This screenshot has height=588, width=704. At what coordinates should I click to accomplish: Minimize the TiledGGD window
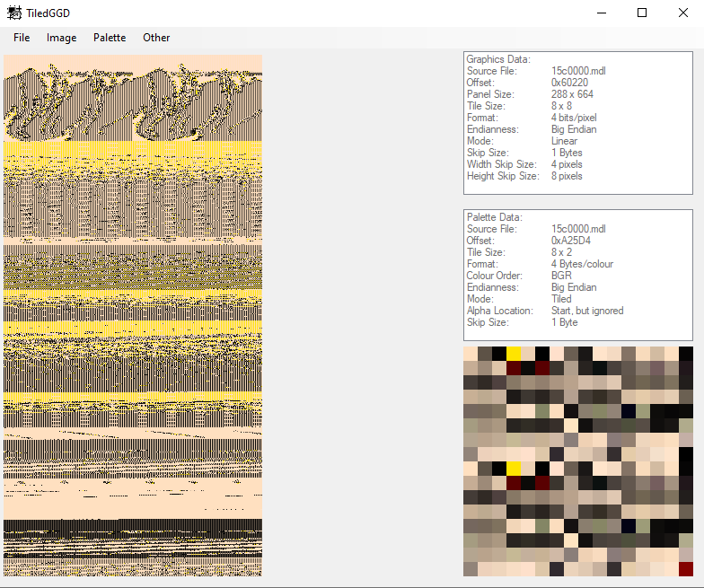600,13
